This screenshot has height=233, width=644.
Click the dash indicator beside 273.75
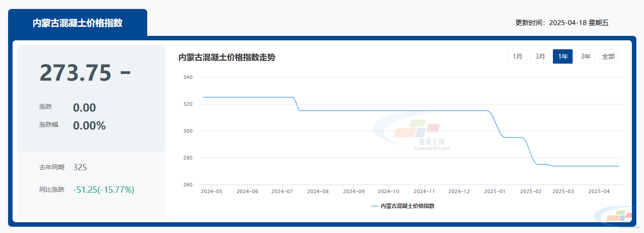[x=126, y=73]
